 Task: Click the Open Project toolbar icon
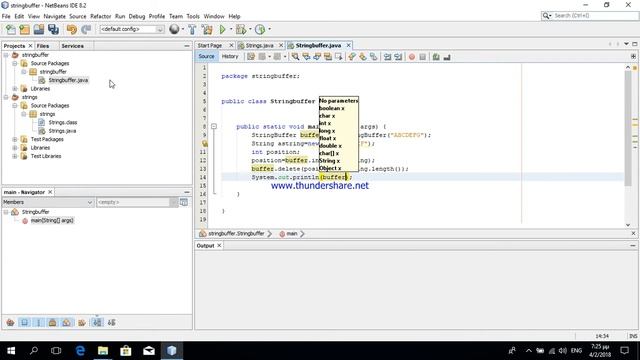(39, 29)
